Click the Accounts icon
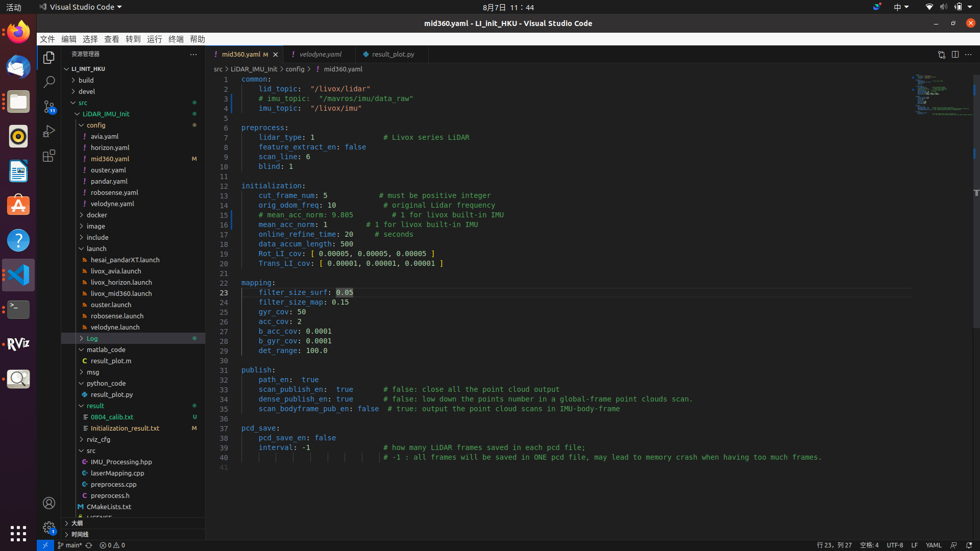Viewport: 980px width, 551px height. click(x=49, y=503)
